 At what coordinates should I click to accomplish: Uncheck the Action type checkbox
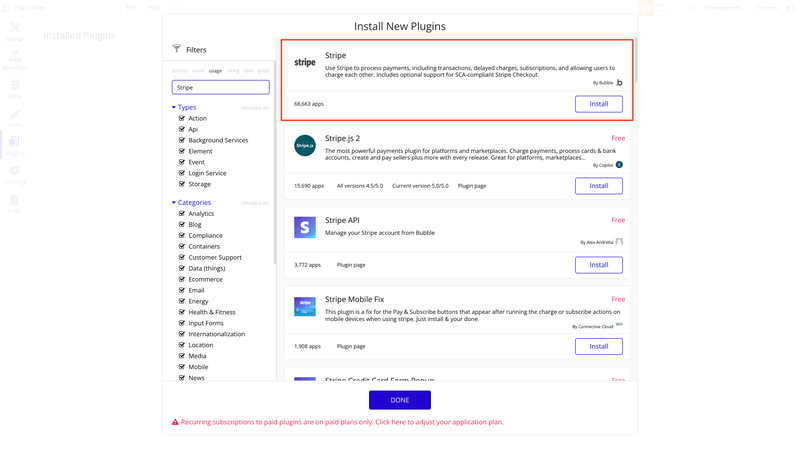182,118
